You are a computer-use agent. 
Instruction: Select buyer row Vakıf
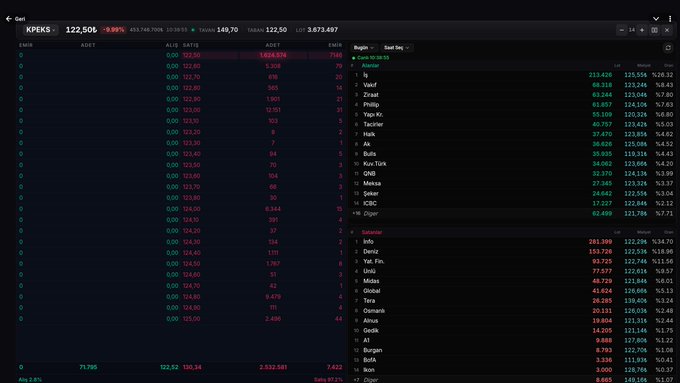tap(513, 85)
